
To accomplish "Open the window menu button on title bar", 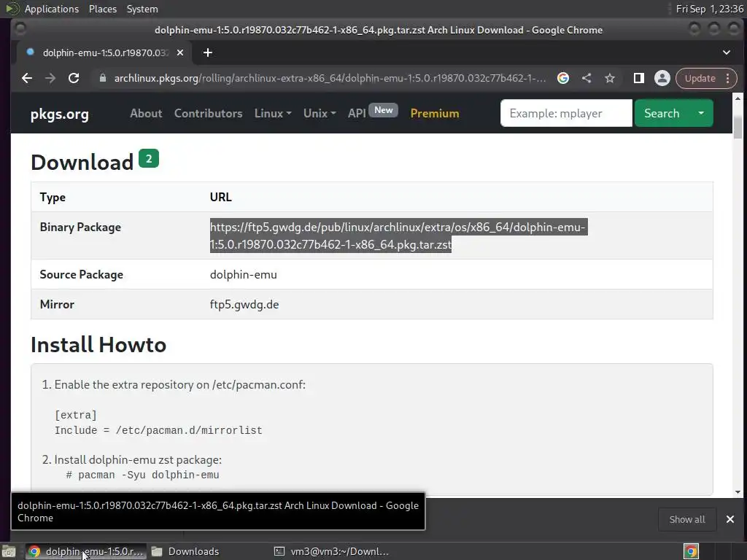I will (x=20, y=29).
